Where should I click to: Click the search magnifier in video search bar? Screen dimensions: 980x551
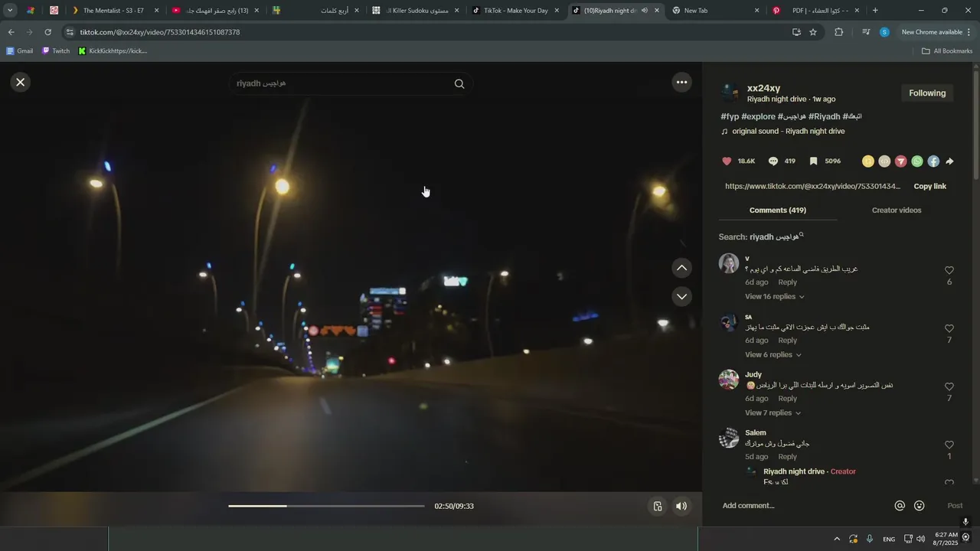(x=459, y=84)
